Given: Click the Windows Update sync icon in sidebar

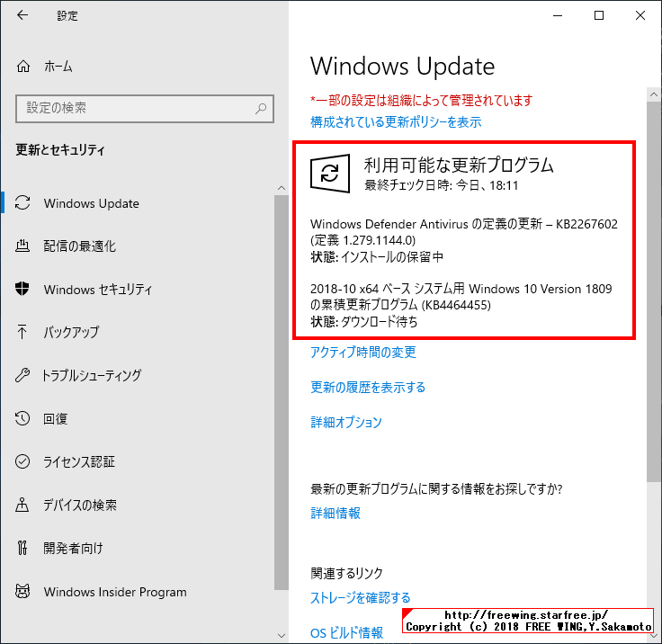Looking at the screenshot, I should [x=22, y=202].
